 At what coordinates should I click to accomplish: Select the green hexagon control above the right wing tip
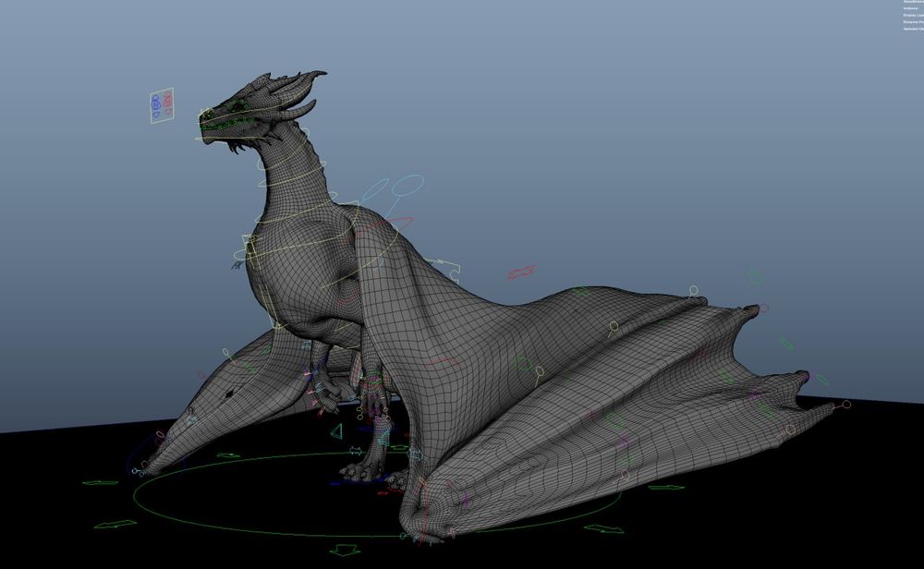pos(756,277)
